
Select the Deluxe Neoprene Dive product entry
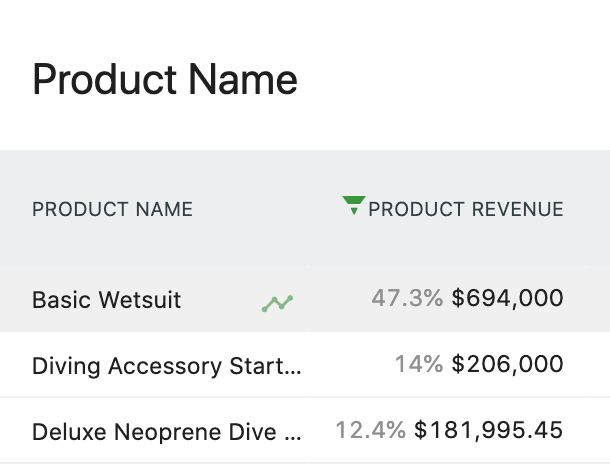pyautogui.click(x=166, y=432)
